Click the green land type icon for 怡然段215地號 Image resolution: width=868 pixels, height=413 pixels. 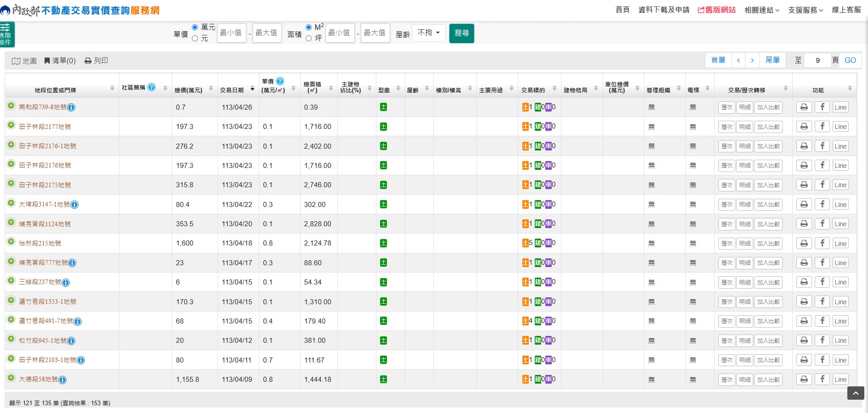click(383, 243)
